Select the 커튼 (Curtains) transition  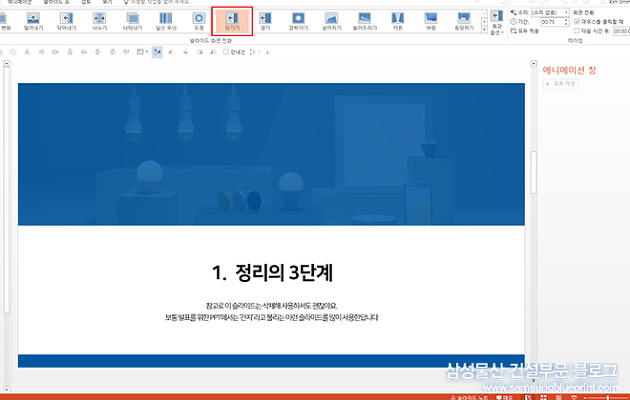(397, 21)
